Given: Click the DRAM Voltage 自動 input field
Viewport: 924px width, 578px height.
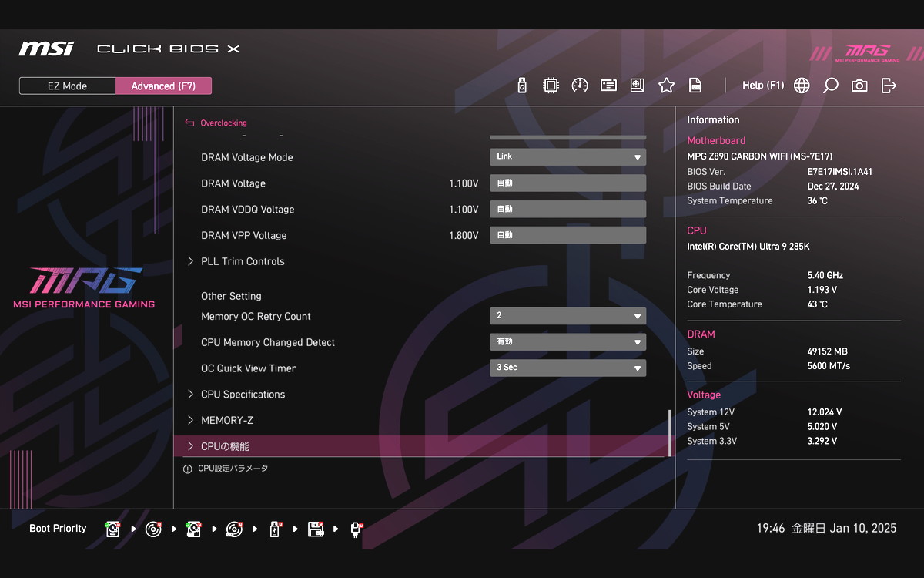Looking at the screenshot, I should point(568,183).
